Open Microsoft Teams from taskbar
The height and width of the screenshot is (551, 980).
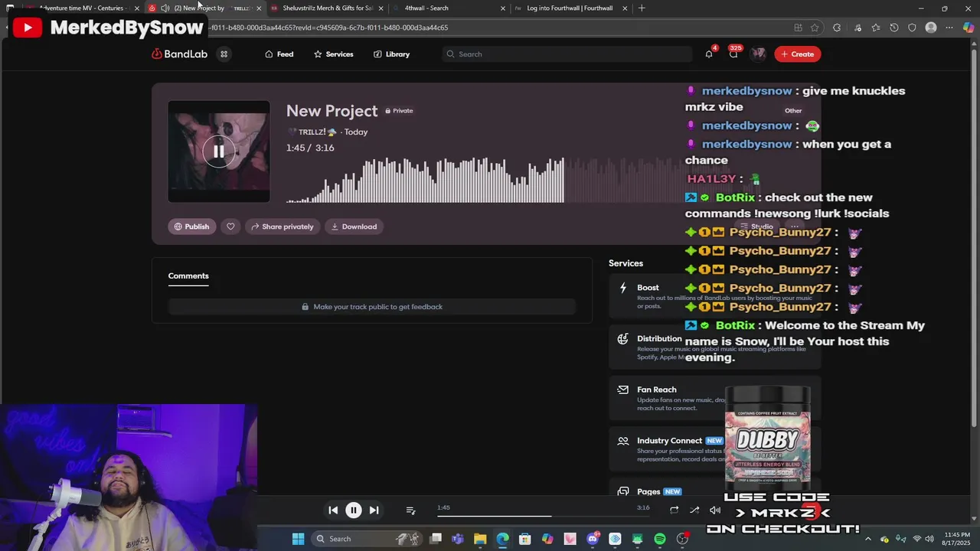pos(458,539)
